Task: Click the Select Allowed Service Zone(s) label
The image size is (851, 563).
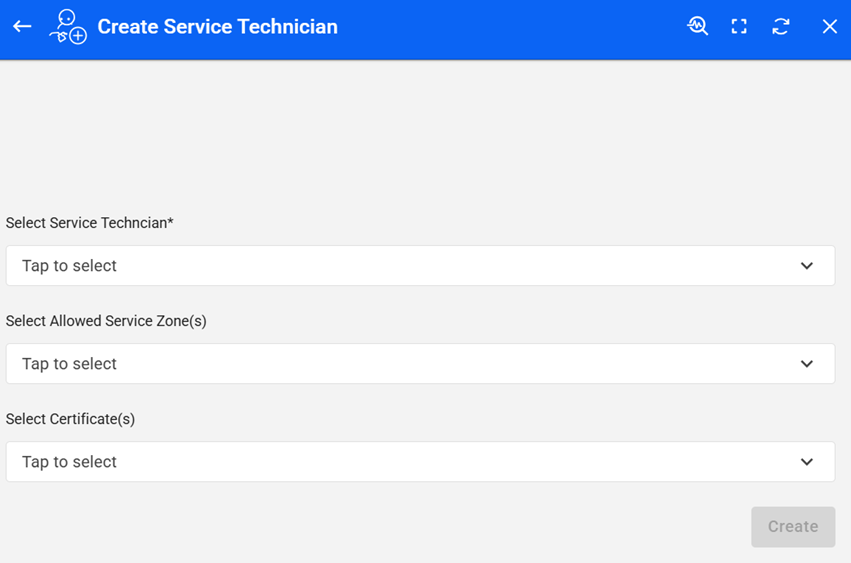Action: point(106,321)
